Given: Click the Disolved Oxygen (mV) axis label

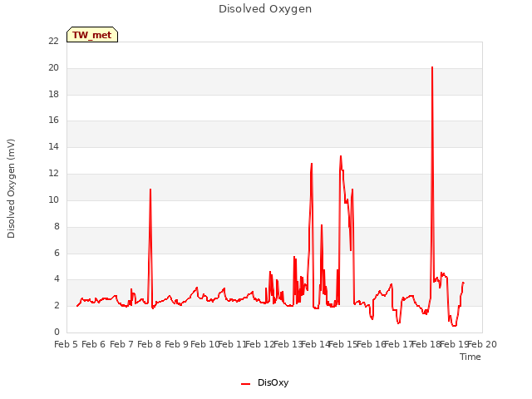Looking at the screenshot, I should coord(11,189).
